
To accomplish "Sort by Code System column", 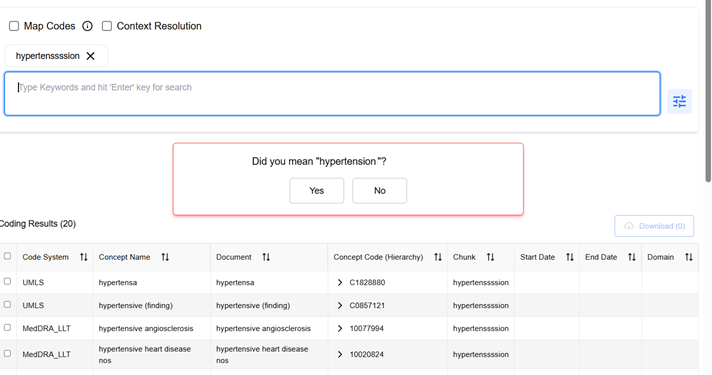I will coord(84,257).
